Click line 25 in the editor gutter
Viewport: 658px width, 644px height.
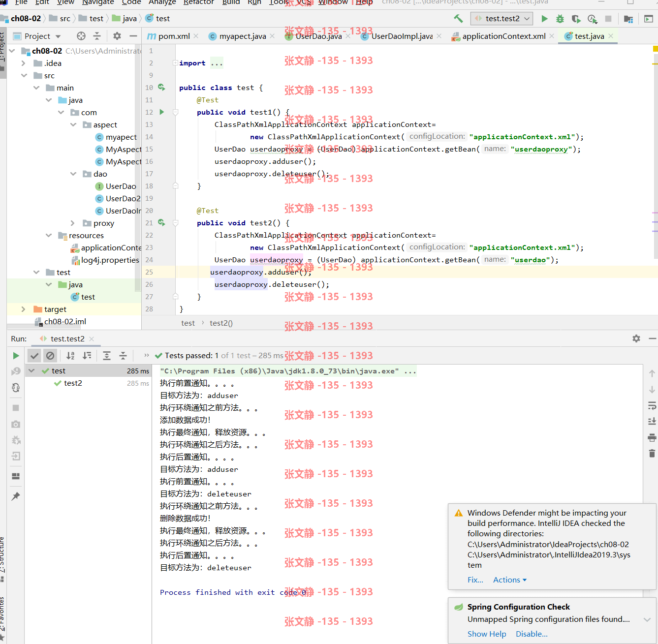(x=149, y=272)
